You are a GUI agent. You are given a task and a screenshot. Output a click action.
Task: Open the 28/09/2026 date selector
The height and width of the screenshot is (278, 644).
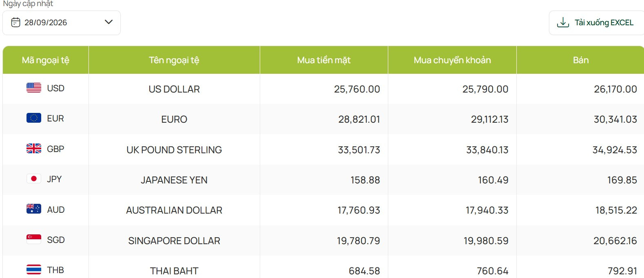click(x=62, y=23)
